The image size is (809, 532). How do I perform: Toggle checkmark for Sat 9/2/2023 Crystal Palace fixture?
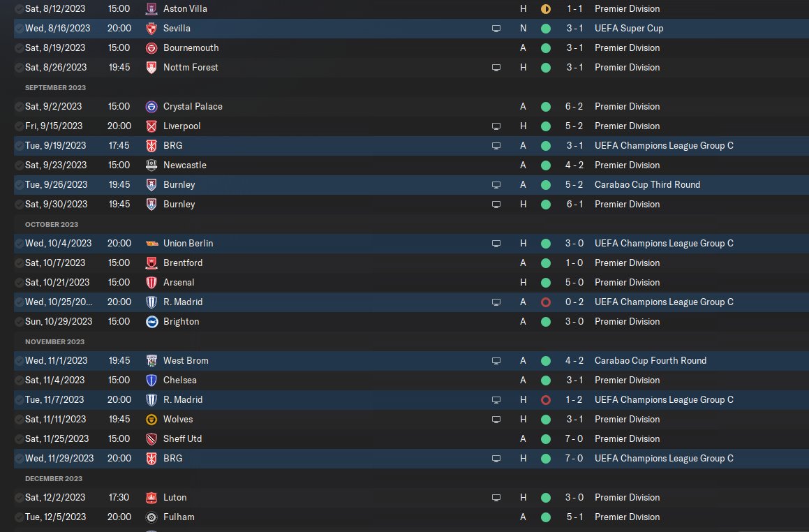click(x=19, y=107)
